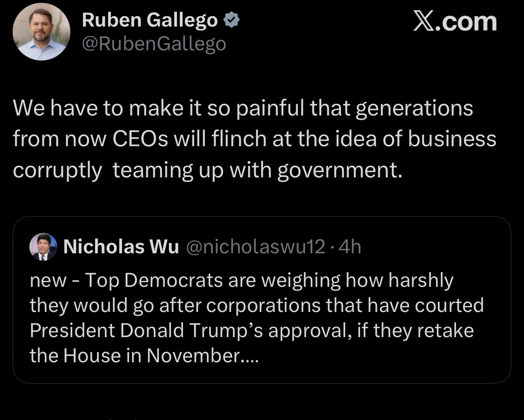This screenshot has height=420, width=524.
Task: Click the word "corruptly" in the tweet
Action: 57,170
